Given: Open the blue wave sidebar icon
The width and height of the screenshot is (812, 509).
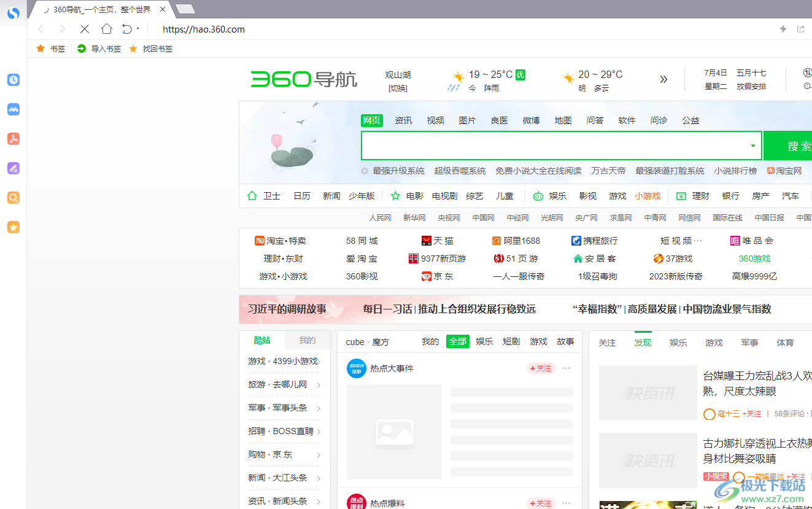Looking at the screenshot, I should pos(14,109).
